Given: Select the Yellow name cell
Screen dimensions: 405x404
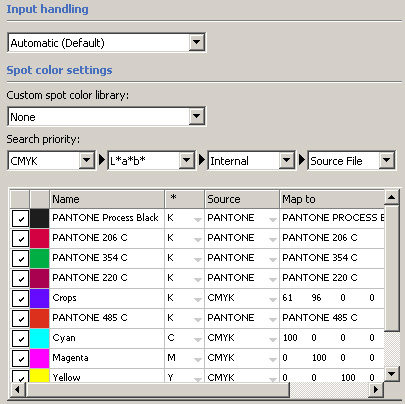Looking at the screenshot, I should coord(107,376).
